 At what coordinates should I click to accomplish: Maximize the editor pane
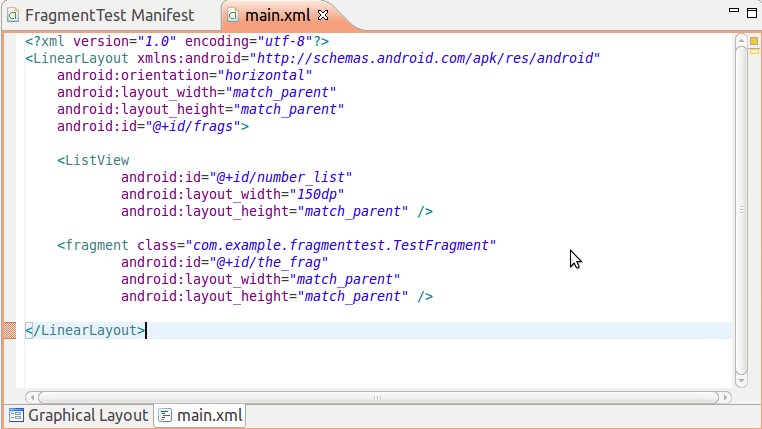coord(752,13)
